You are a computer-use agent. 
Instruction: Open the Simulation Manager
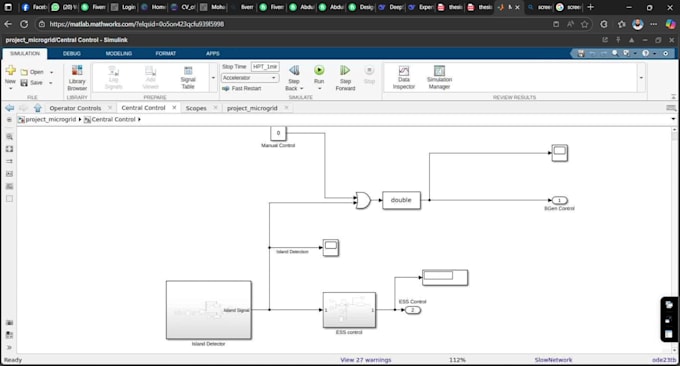tap(439, 78)
